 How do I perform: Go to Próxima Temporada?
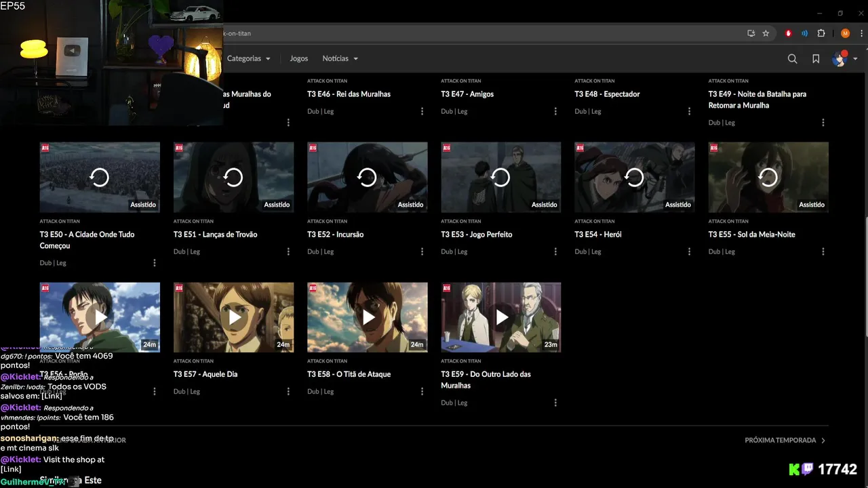(785, 441)
